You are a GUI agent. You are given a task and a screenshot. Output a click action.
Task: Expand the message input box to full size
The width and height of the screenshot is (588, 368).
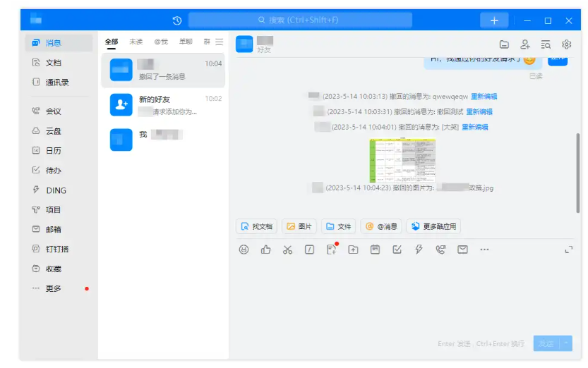(x=568, y=250)
